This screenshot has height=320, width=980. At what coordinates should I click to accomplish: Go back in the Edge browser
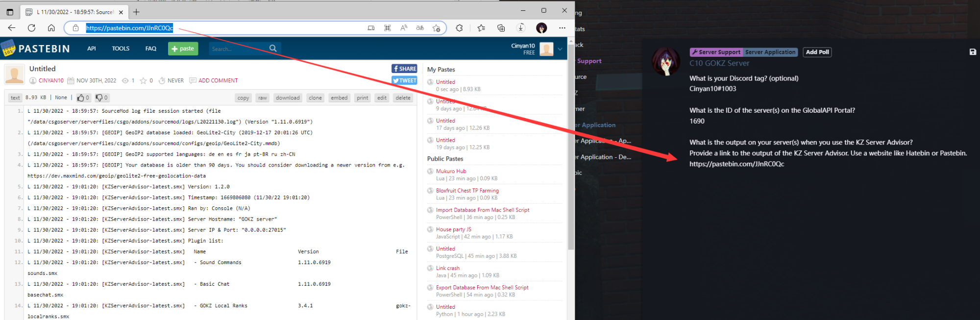[12, 28]
